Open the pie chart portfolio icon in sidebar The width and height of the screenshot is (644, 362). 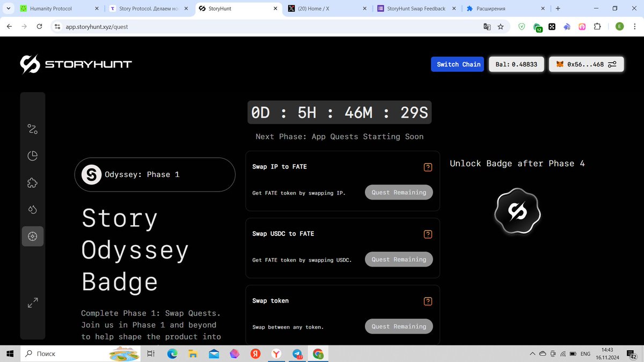[x=33, y=156]
